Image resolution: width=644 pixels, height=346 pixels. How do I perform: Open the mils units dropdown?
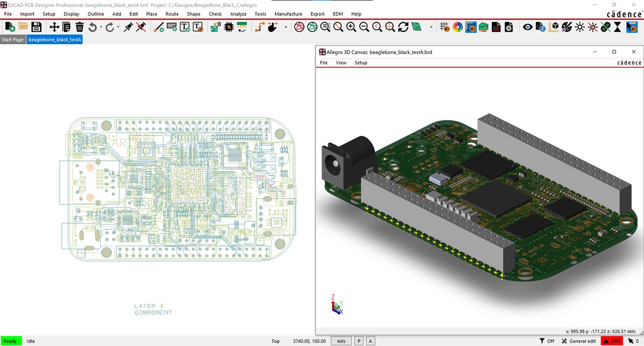(341, 341)
